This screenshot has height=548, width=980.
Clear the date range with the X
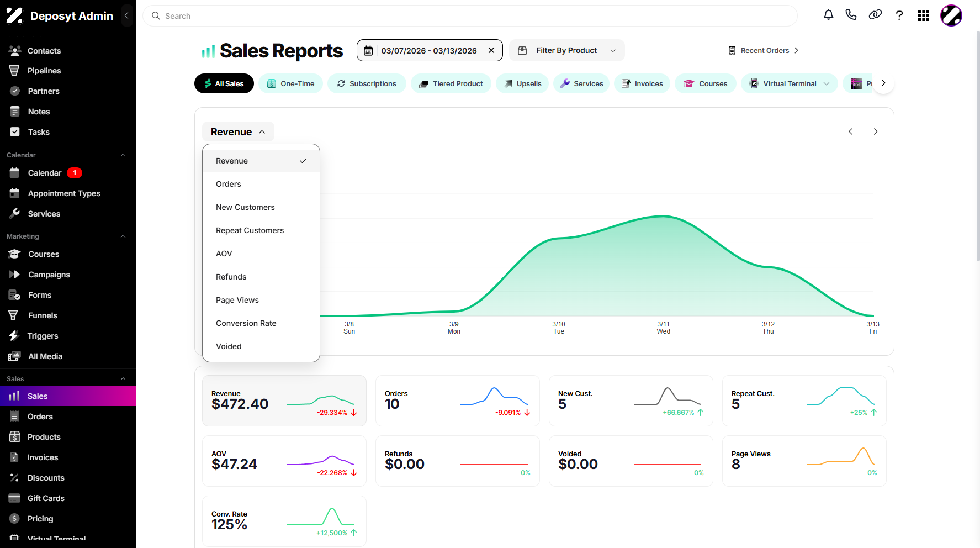click(491, 50)
